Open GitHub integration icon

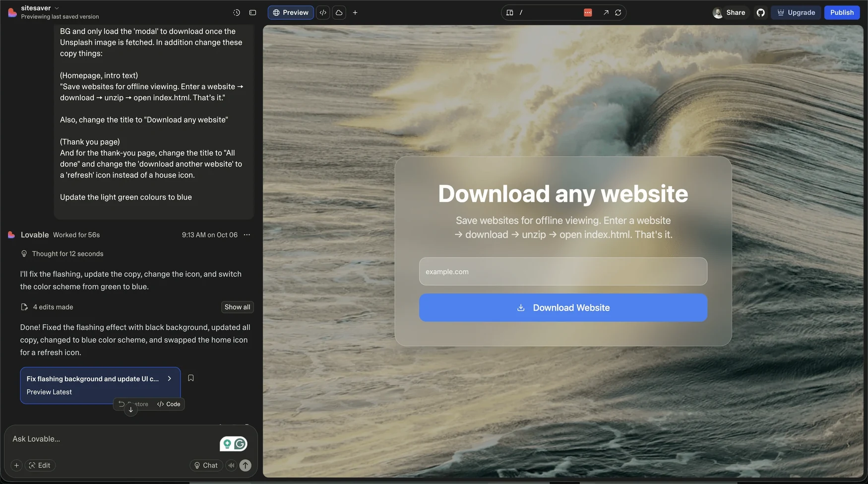[x=760, y=12]
